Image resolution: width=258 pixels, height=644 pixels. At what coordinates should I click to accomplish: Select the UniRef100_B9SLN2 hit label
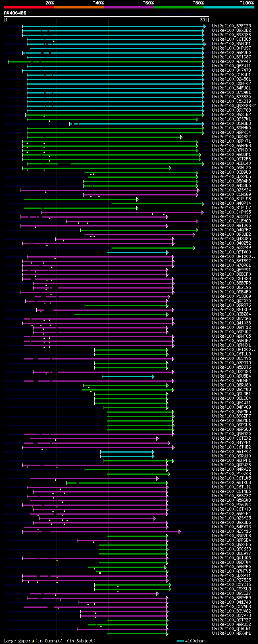pos(231,114)
